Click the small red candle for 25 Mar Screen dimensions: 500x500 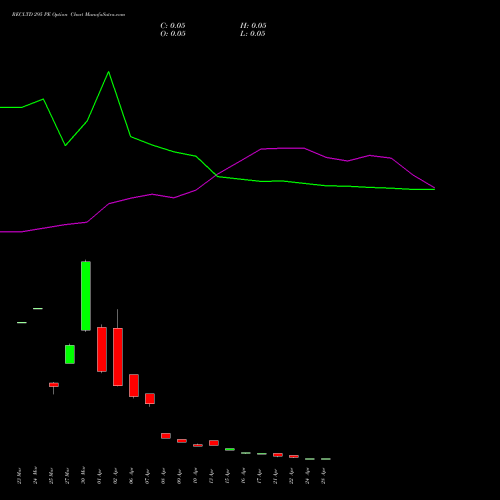click(54, 385)
